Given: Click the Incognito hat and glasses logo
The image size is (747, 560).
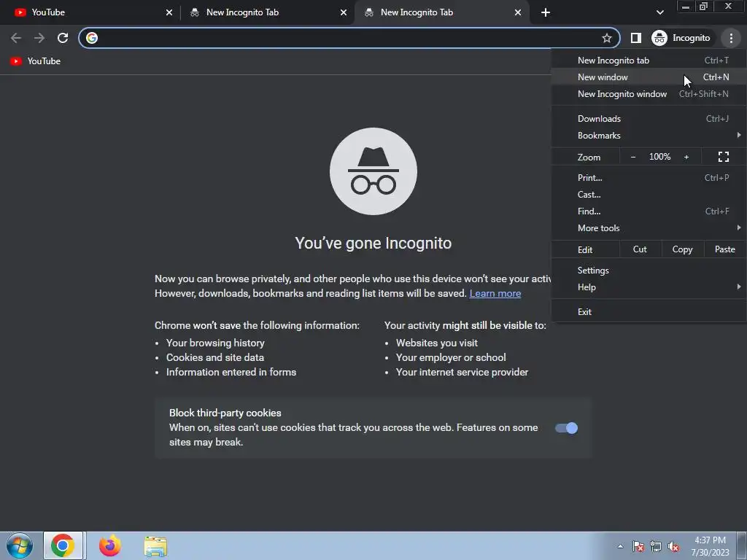Looking at the screenshot, I should tap(373, 171).
